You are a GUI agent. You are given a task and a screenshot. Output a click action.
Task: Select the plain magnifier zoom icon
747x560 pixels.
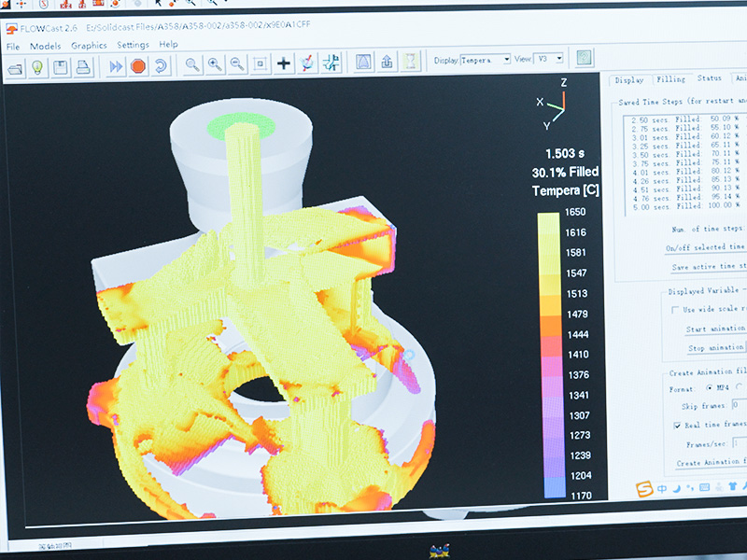[x=192, y=64]
